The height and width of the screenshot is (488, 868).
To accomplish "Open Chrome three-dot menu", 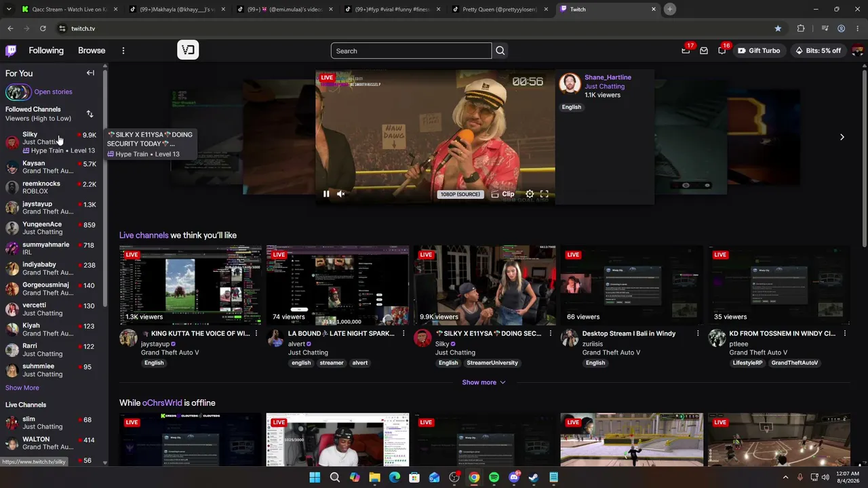I will pyautogui.click(x=858, y=28).
